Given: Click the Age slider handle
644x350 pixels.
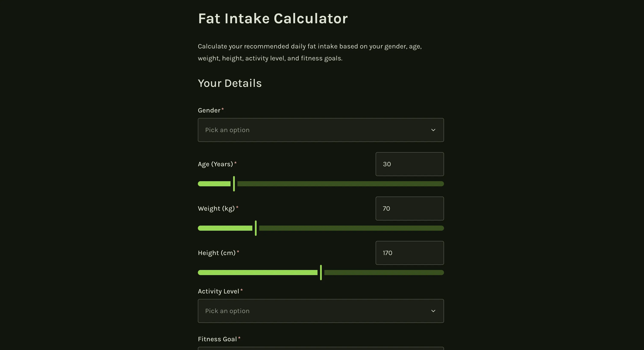Looking at the screenshot, I should [234, 184].
